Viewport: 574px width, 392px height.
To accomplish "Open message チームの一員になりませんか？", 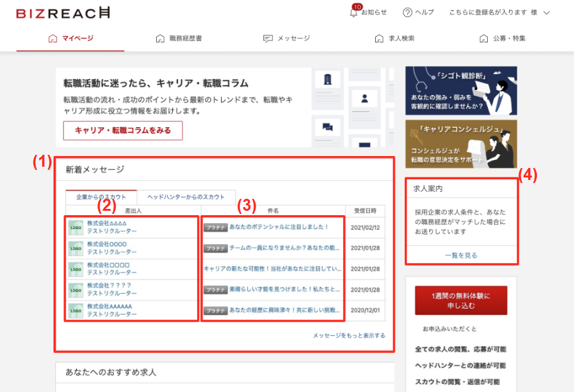I will [x=284, y=248].
